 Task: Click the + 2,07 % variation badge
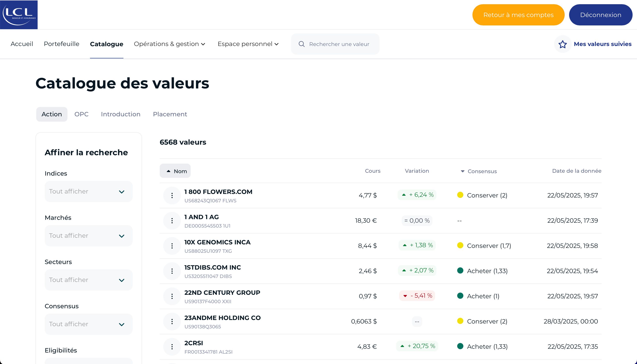(x=417, y=270)
